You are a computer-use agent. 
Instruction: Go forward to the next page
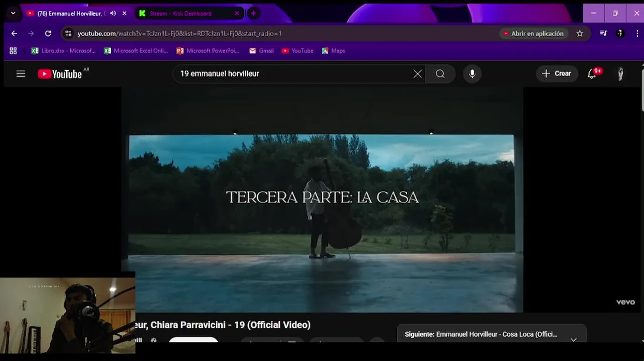point(31,34)
